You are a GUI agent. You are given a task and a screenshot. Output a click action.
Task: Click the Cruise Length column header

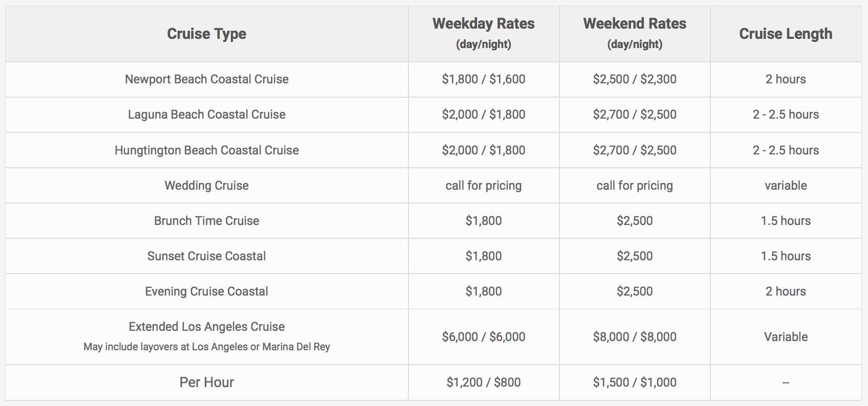tap(786, 34)
